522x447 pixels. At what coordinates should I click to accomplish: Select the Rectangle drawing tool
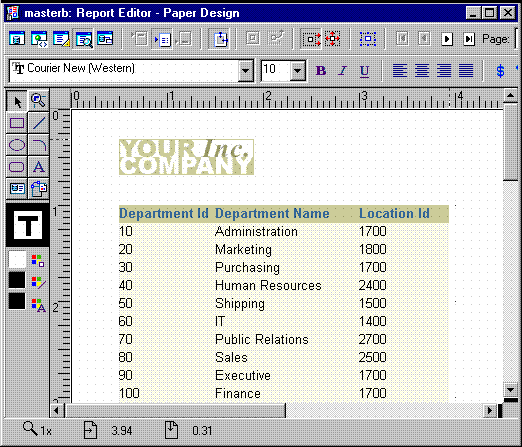click(17, 123)
